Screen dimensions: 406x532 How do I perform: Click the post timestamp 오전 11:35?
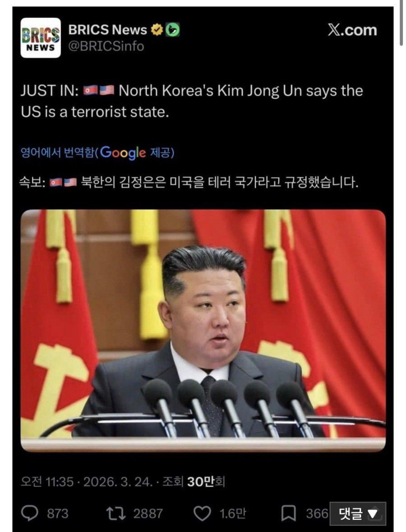point(47,482)
